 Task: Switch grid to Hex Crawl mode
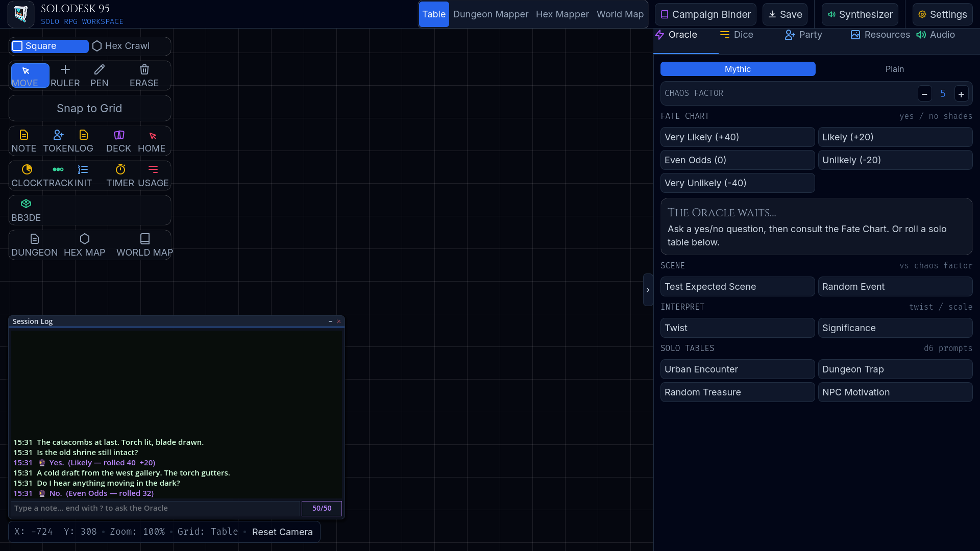click(130, 46)
